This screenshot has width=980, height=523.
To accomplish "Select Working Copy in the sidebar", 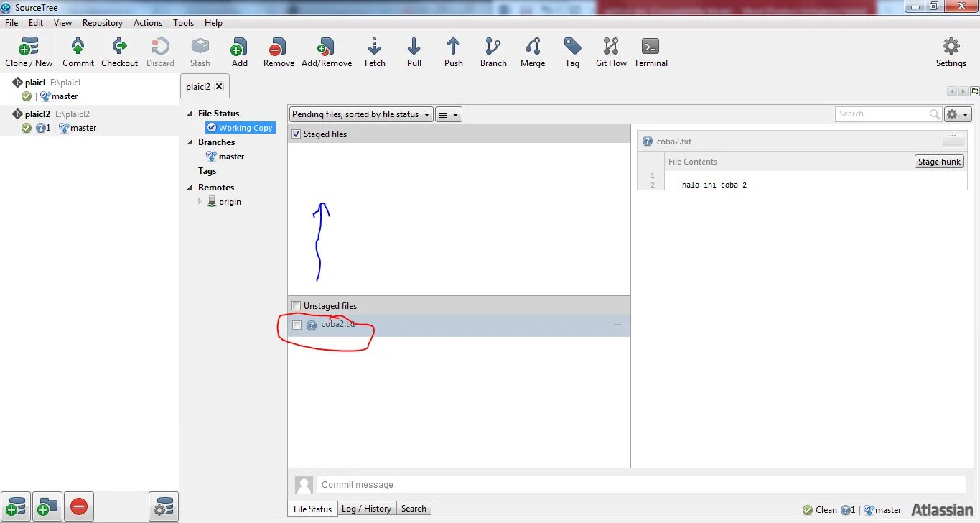I will pos(241,128).
